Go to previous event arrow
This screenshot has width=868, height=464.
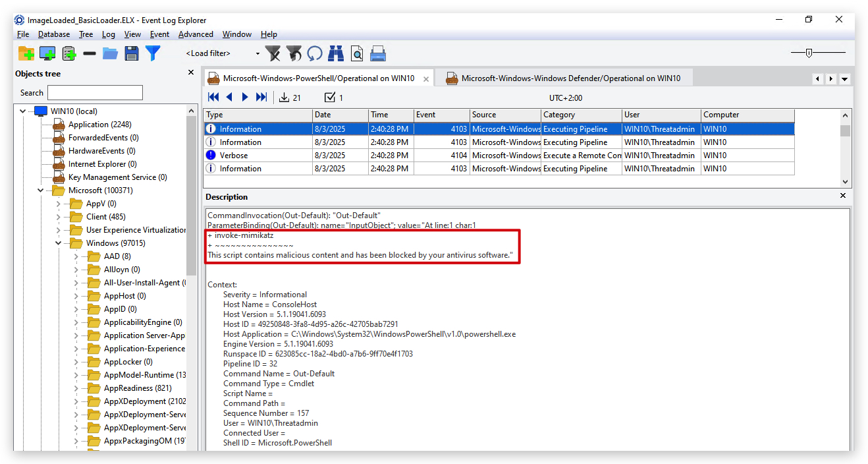tap(230, 98)
